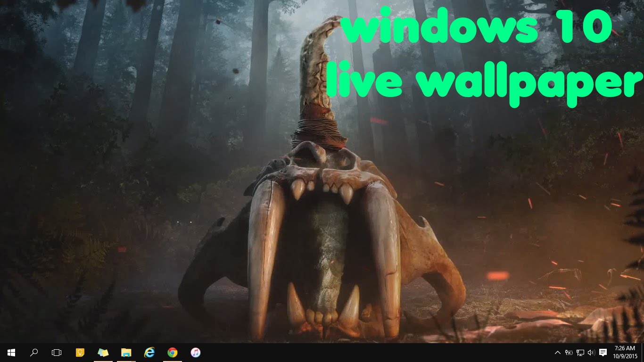Switch to the running Chrome window
The height and width of the screenshot is (362, 644).
(173, 352)
